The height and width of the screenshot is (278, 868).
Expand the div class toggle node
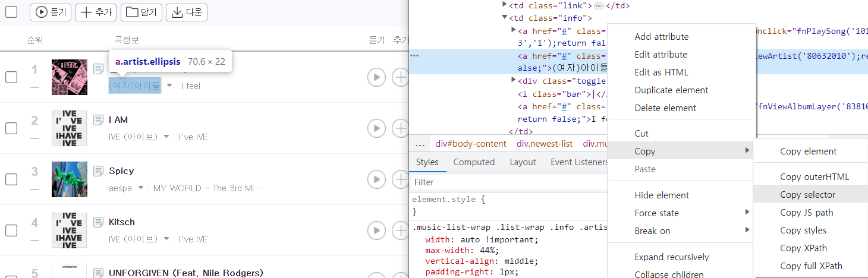point(514,80)
